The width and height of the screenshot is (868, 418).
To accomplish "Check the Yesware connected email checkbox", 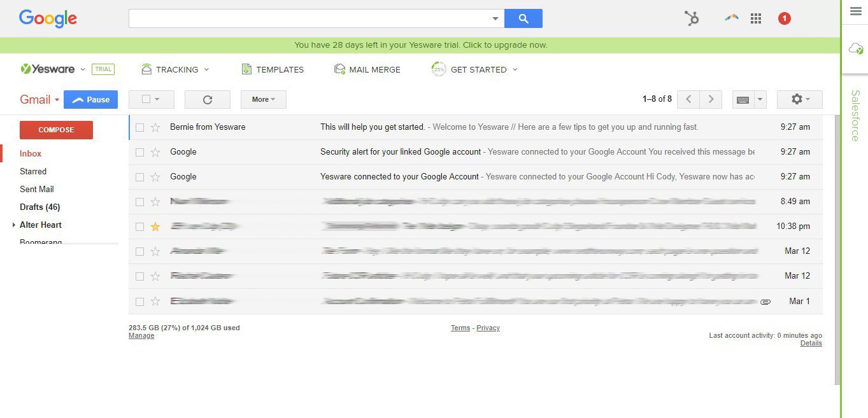I will [140, 177].
